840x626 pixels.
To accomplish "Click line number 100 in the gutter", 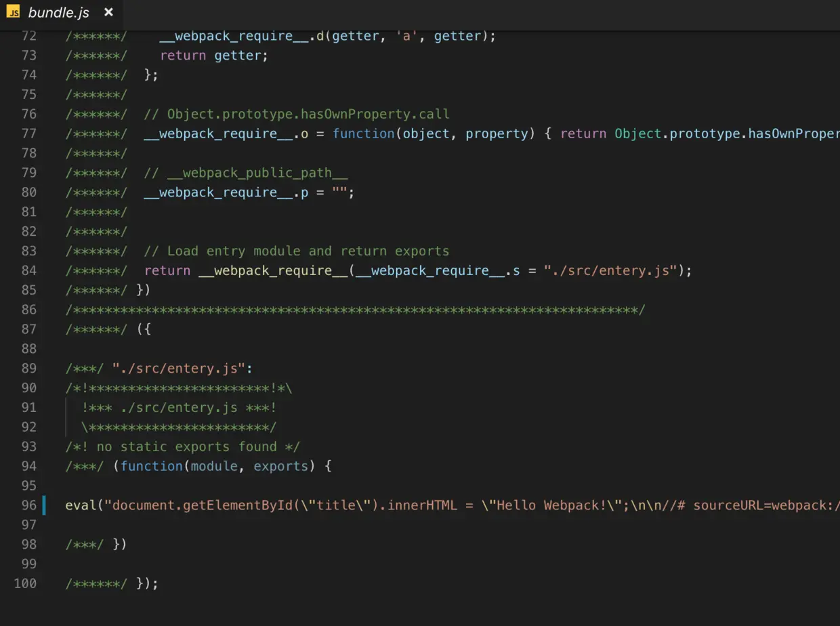I will pyautogui.click(x=25, y=583).
